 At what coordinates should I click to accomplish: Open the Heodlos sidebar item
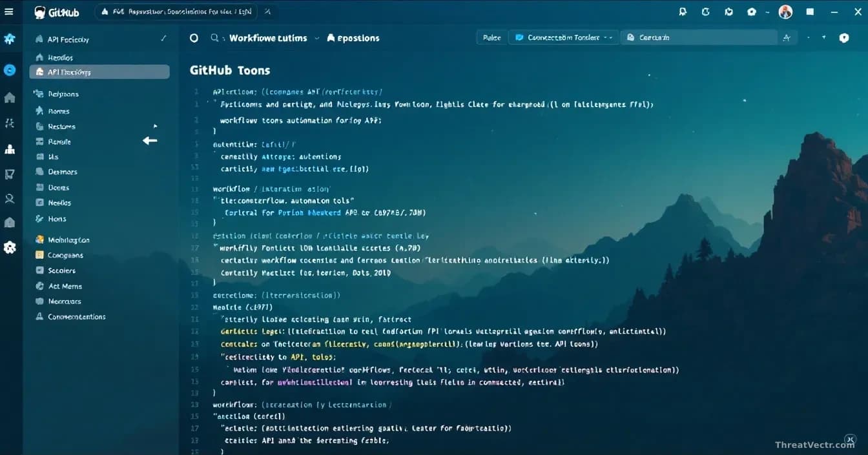point(61,57)
